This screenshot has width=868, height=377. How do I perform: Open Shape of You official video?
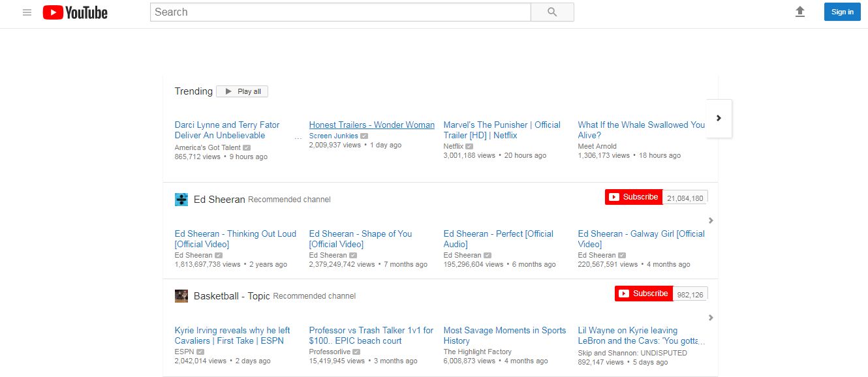click(x=360, y=239)
